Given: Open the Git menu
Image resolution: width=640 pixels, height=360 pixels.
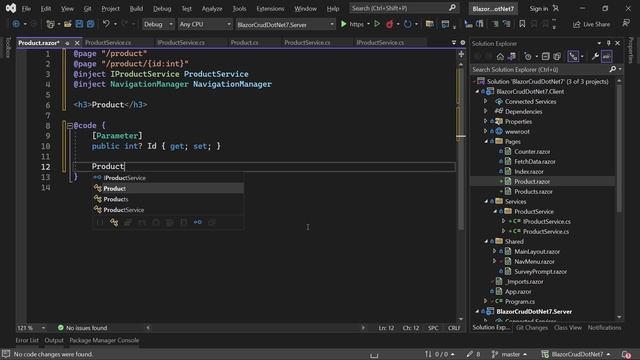Looking at the screenshot, I should point(87,9).
